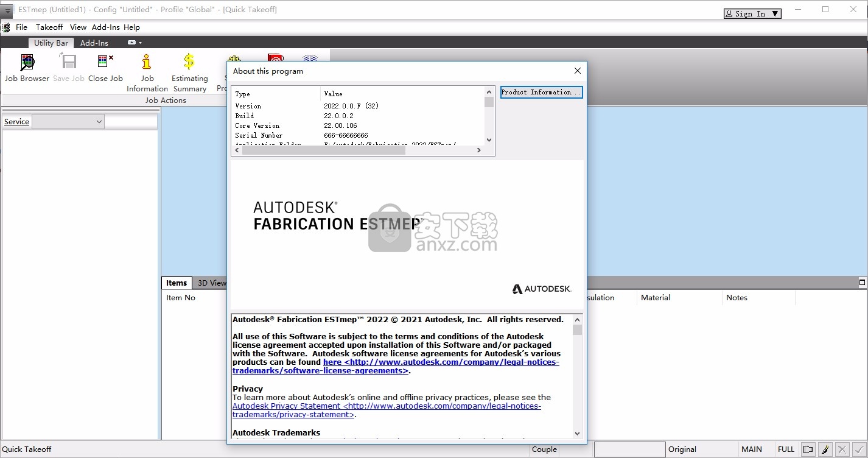Select the Items tab

coord(177,283)
